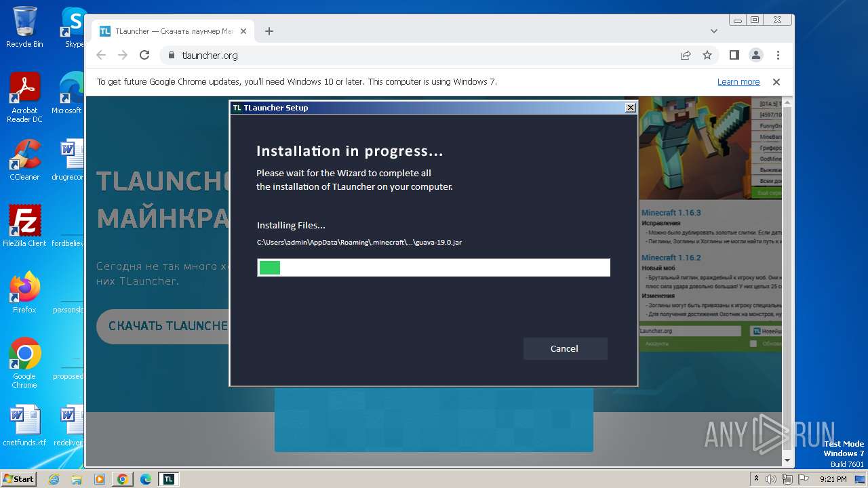Open the Recycle Bin desktop icon

(24, 27)
